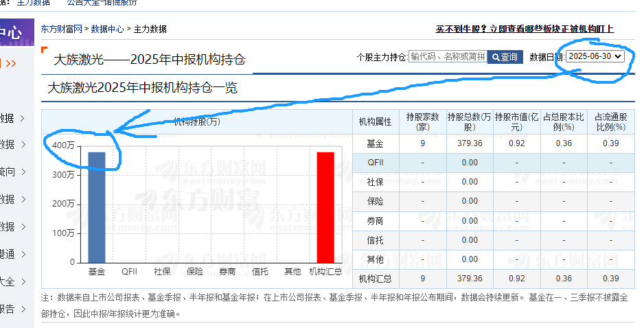Viewport: 644px width, 328px height.
Task: Click 0.00 in the 信托 row
Action: (x=470, y=240)
